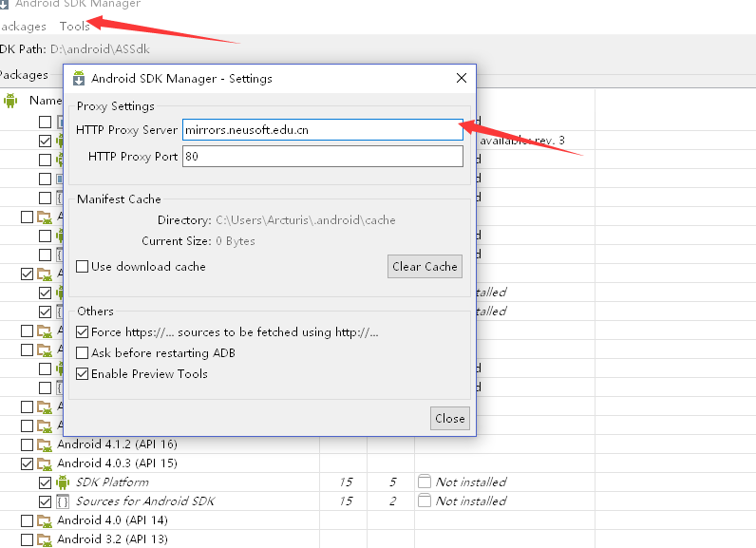Click the Clear Cache button

[x=425, y=267]
